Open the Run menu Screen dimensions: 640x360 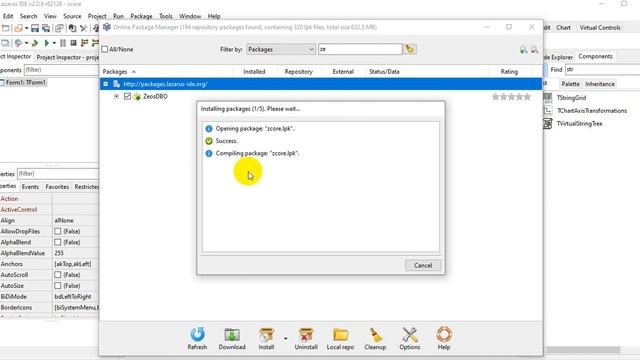[x=118, y=16]
